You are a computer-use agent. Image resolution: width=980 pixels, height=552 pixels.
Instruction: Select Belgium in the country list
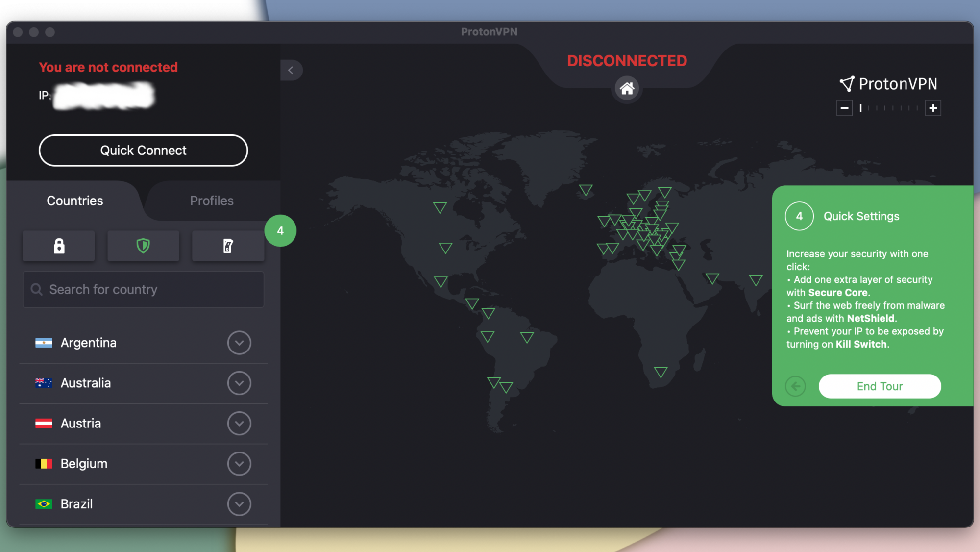coord(143,464)
